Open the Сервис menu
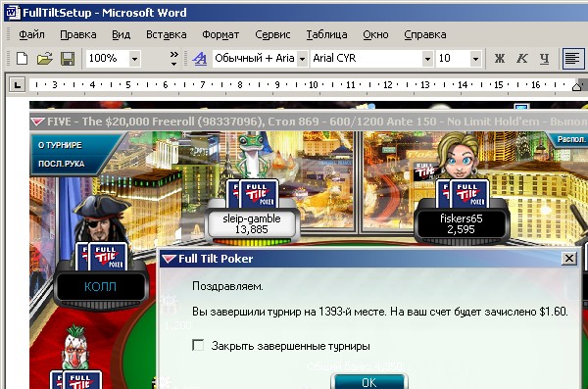588x389 pixels. [x=272, y=34]
